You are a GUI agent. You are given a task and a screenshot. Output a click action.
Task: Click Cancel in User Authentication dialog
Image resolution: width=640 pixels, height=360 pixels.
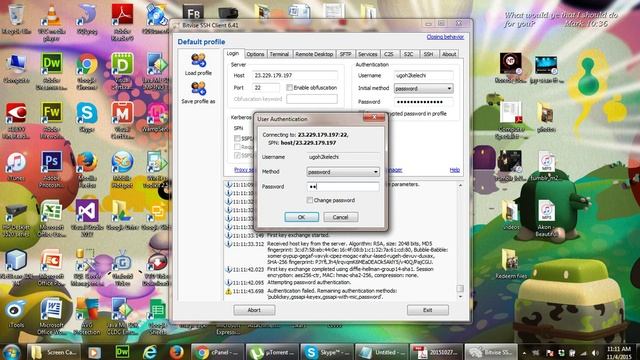(x=340, y=217)
